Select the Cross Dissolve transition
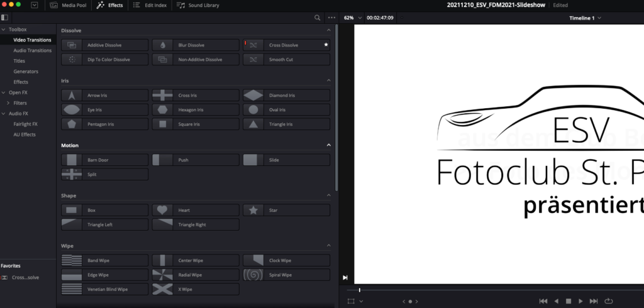This screenshot has height=308, width=644. tap(286, 45)
